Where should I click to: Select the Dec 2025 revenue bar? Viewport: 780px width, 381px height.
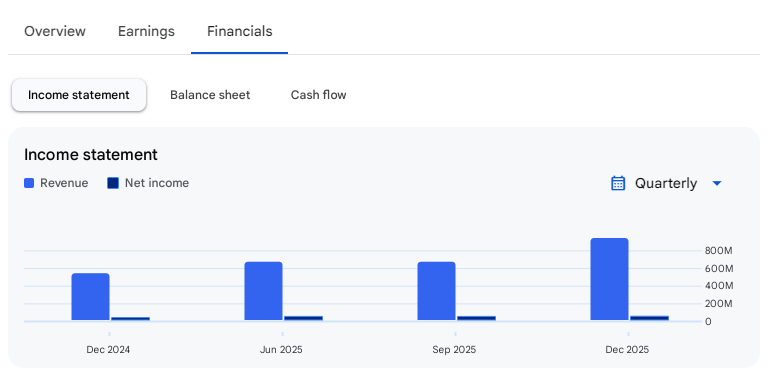[609, 279]
